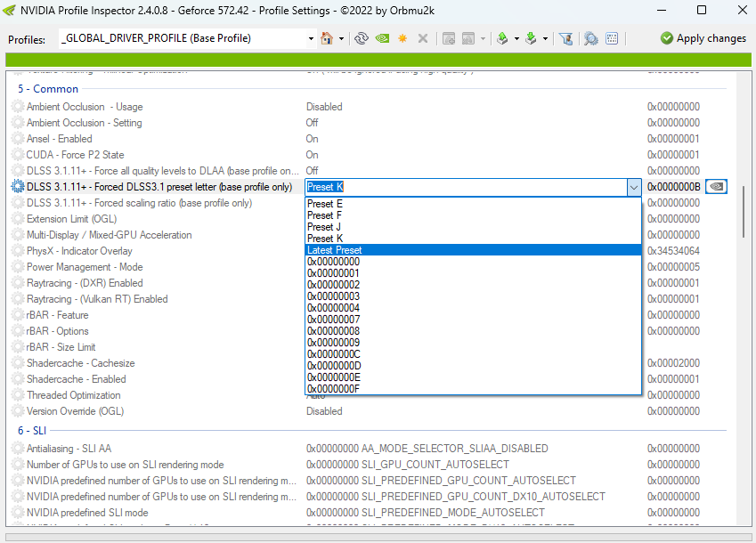This screenshot has width=756, height=543.
Task: Collapse the 6 - SLI section header
Action: [32, 430]
